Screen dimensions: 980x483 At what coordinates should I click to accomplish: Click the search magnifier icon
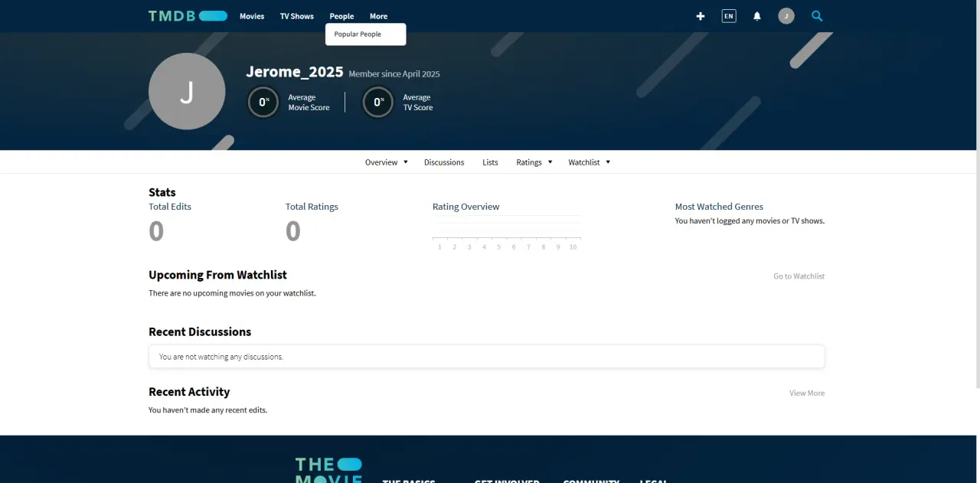(817, 16)
